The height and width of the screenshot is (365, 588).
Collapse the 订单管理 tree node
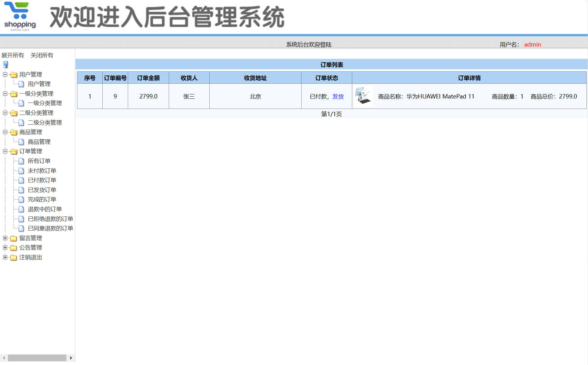tap(5, 151)
